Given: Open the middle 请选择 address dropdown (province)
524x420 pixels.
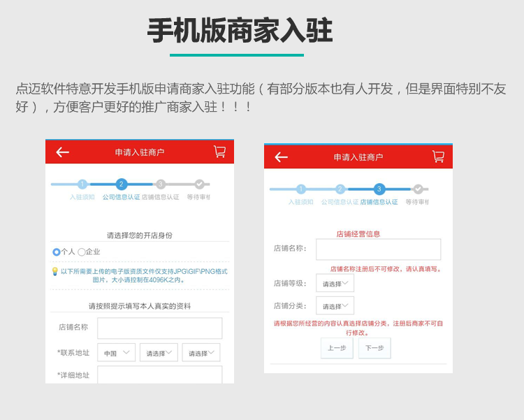Looking at the screenshot, I should click(x=159, y=352).
